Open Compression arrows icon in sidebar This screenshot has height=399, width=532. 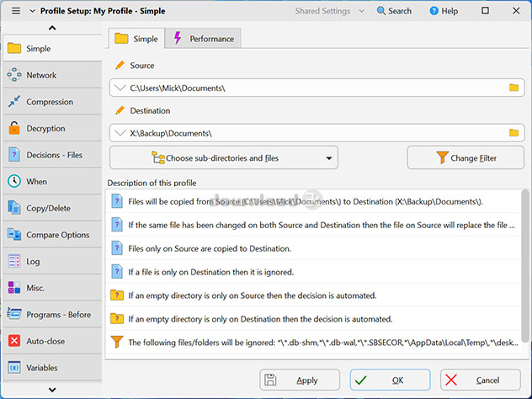pos(14,102)
